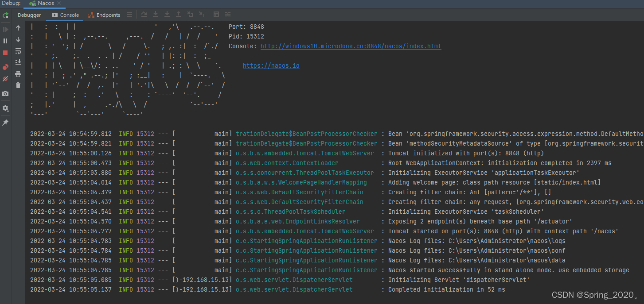Viewport: 644px width, 304px height.
Task: Open the Nacos console URL link
Action: click(x=351, y=46)
